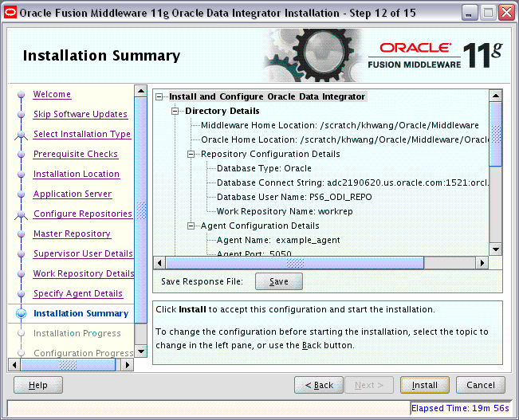Screen dimensions: 519x420
Task: Click the summary tree scroll right arrow
Action: [x=482, y=263]
